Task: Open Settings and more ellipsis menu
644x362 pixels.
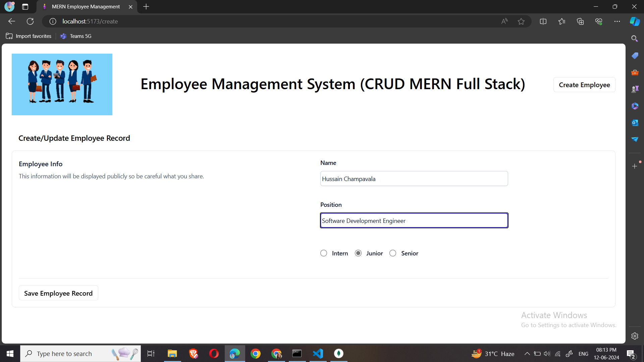Action: point(617,21)
